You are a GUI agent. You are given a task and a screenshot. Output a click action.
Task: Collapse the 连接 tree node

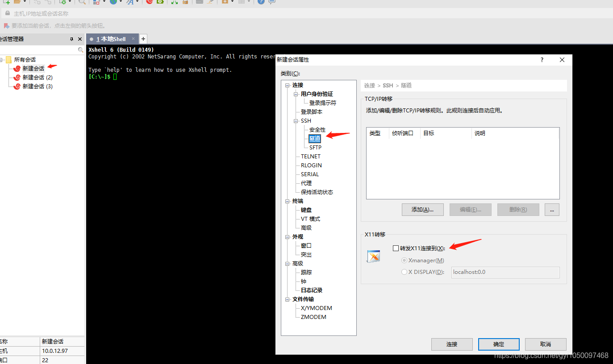click(x=288, y=85)
